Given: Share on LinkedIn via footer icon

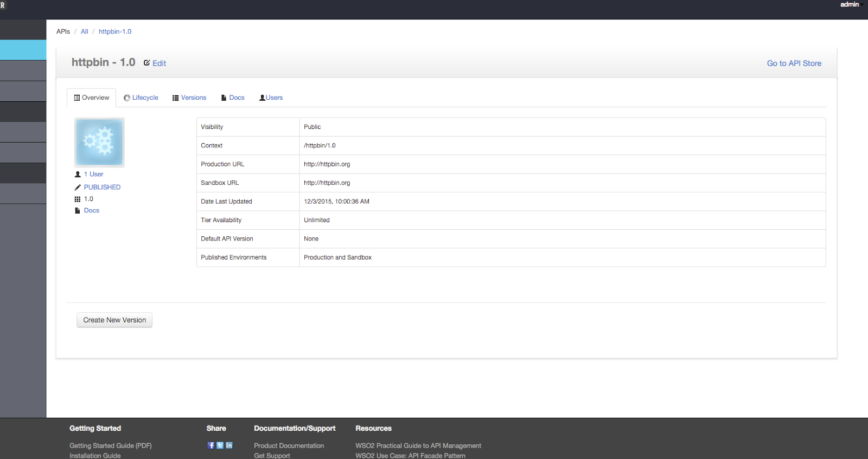Looking at the screenshot, I should pos(229,445).
